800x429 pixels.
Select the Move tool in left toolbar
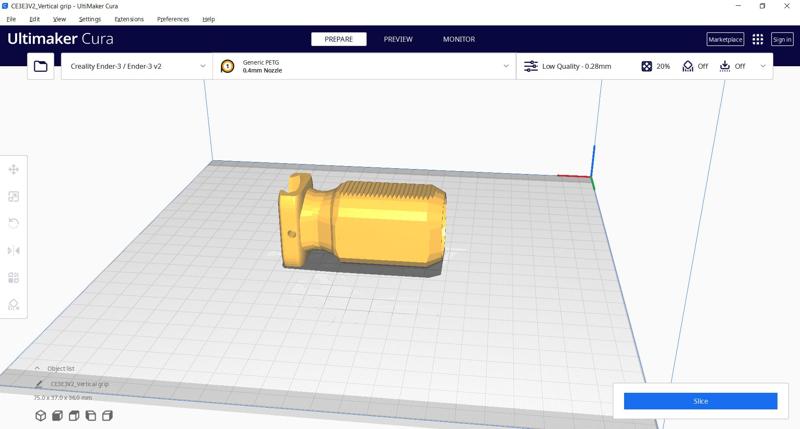tap(14, 169)
